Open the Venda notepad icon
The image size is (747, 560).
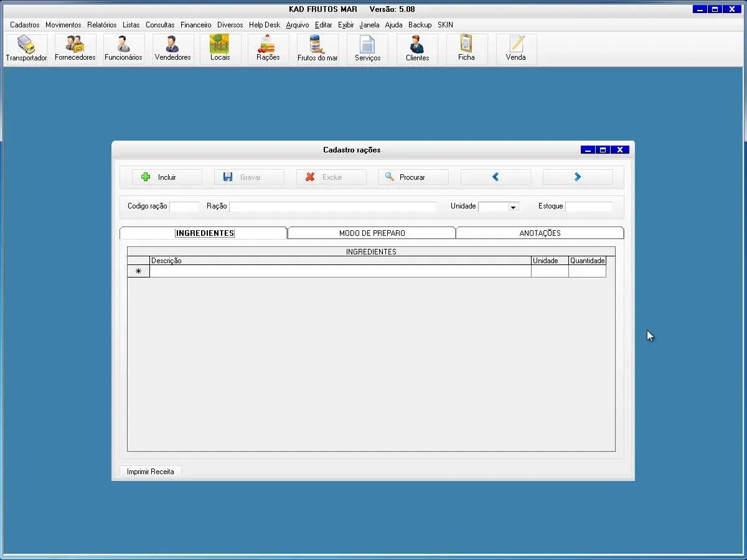click(515, 49)
